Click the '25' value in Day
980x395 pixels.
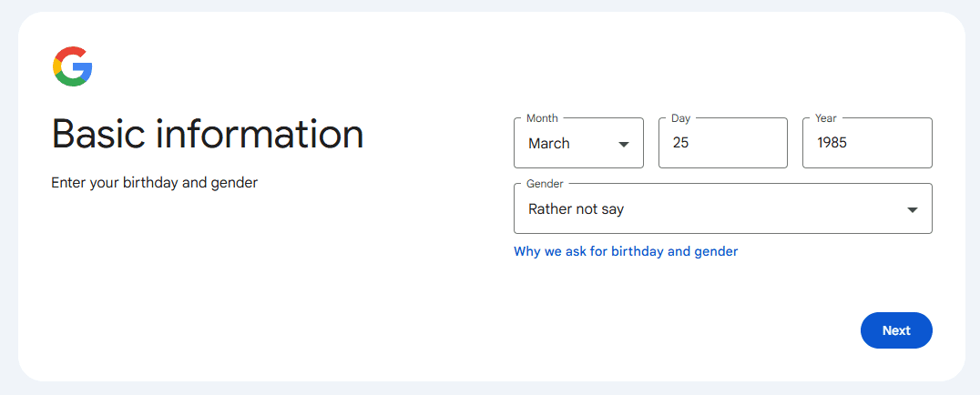click(680, 143)
